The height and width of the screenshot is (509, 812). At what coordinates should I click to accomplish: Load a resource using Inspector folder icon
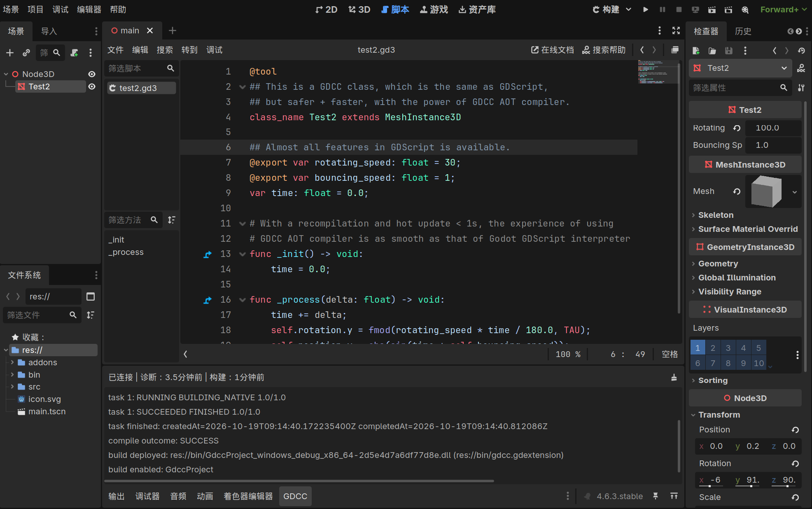click(712, 51)
